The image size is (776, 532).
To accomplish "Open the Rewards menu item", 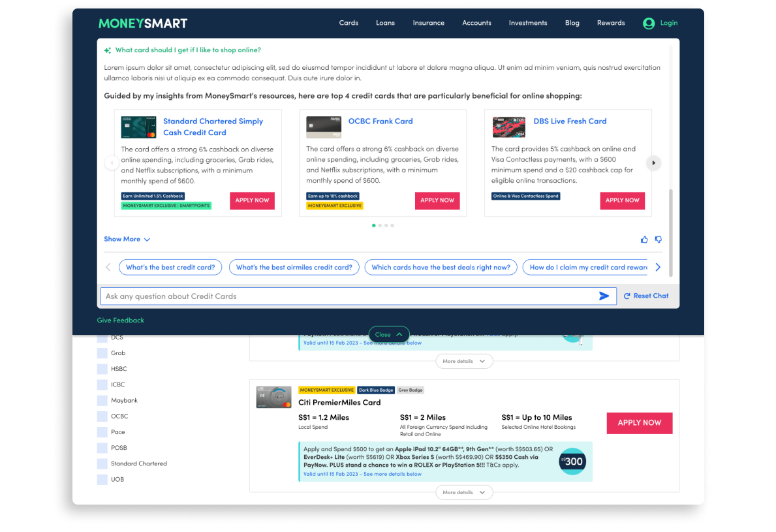I will (611, 23).
